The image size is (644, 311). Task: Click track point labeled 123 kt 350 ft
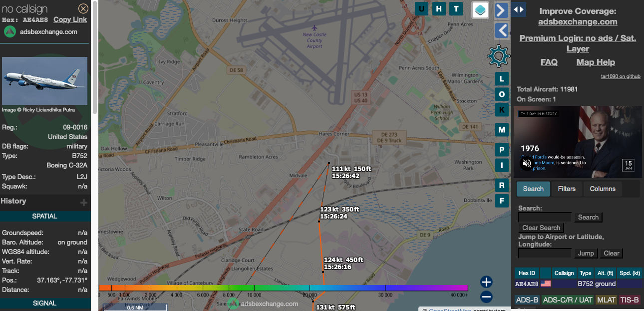(319, 221)
